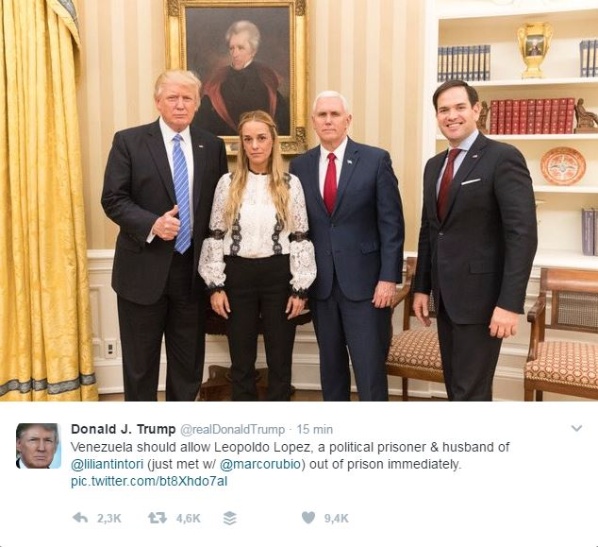Open the @liliantintori mention

(107, 465)
